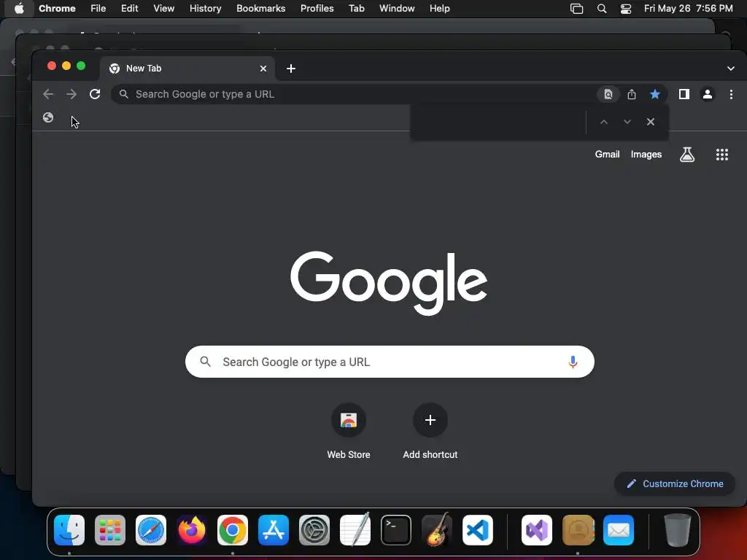
Task: Select the New Tab tab
Action: [187, 69]
